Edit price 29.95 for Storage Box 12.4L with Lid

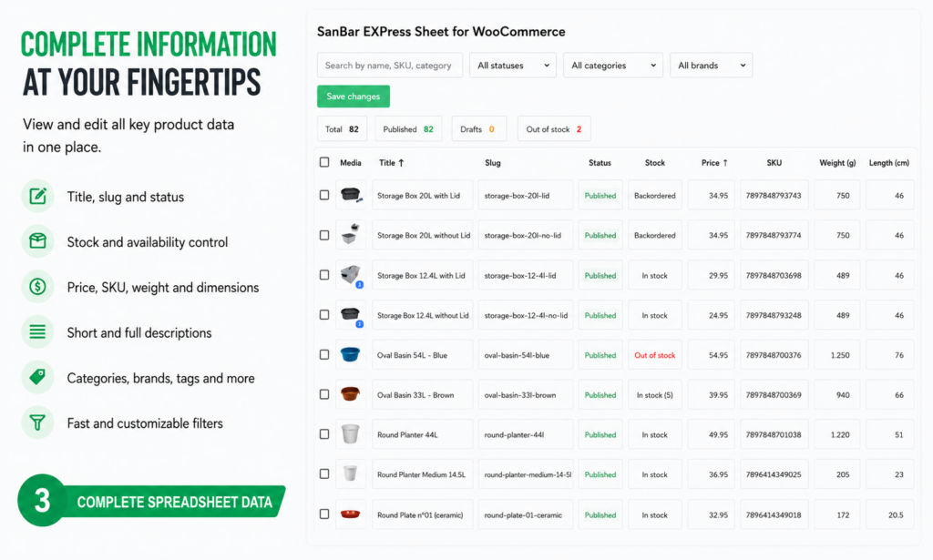(711, 275)
